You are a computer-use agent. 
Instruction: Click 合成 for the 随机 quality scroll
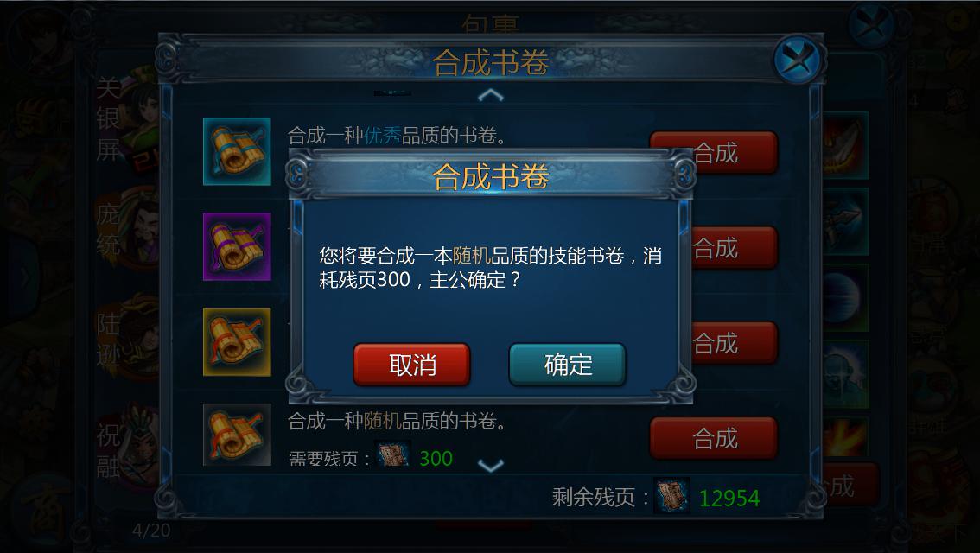(x=714, y=438)
